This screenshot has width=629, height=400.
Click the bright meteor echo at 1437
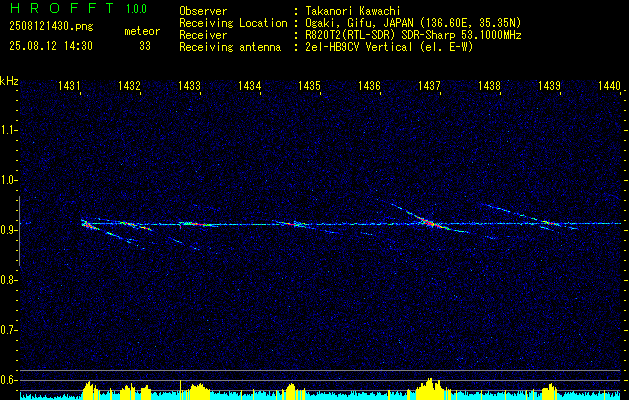[429, 223]
